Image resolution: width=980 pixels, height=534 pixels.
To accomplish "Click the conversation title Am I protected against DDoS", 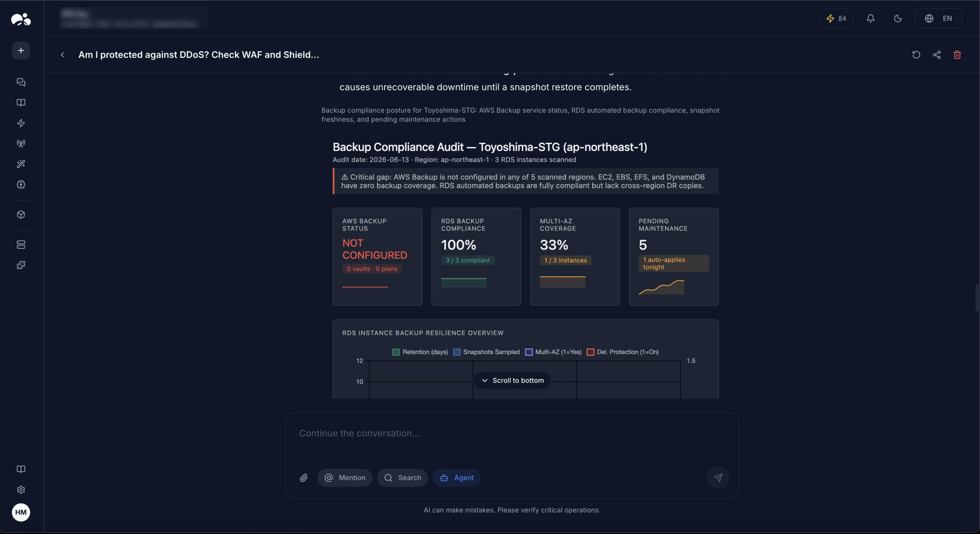I will [199, 55].
